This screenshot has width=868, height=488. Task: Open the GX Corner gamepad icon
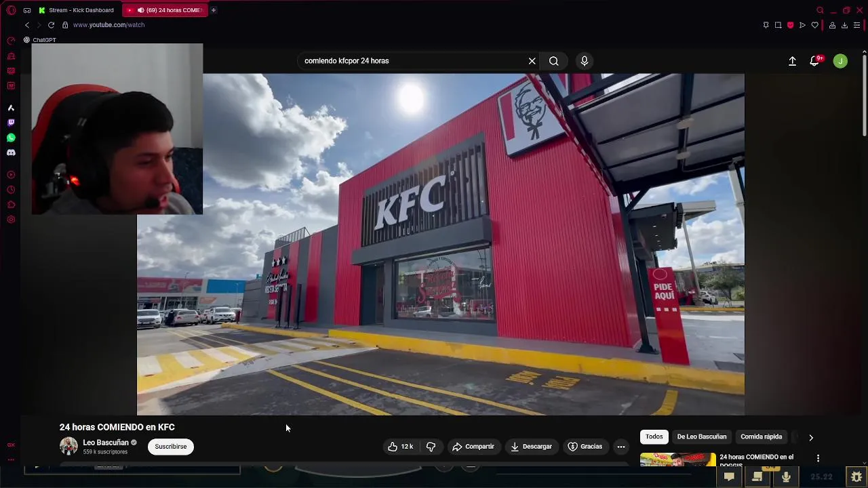click(27, 10)
